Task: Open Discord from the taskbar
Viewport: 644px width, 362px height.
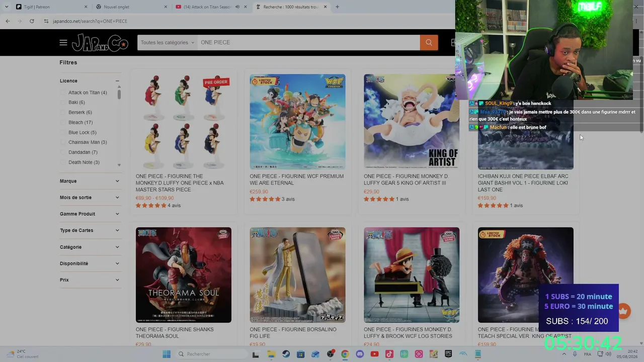Action: click(x=360, y=354)
